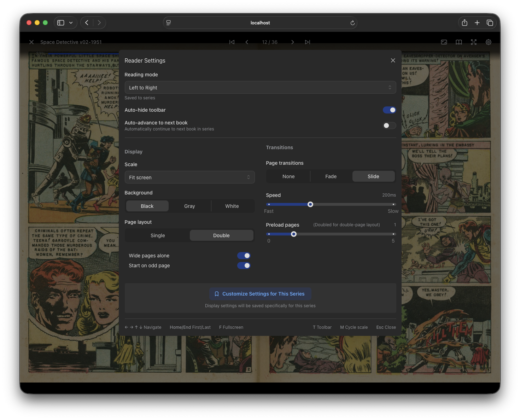520x420 pixels.
Task: Expand the Safari sidebar options chevron
Action: 71,22
